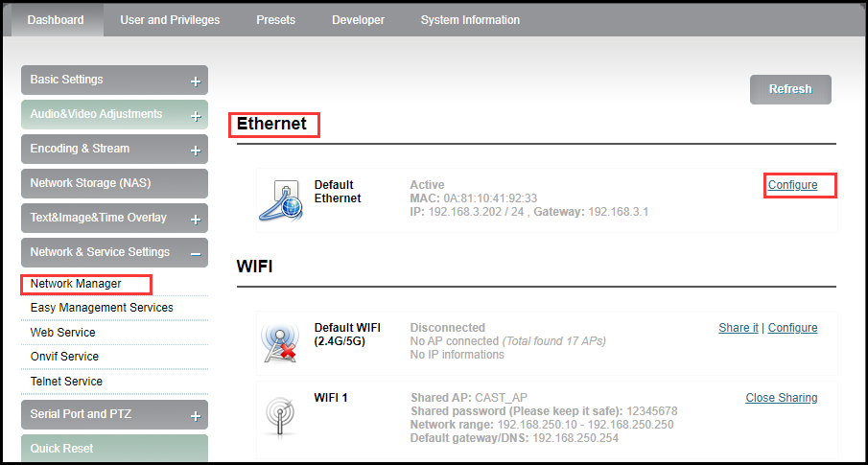Open the Developer tab
The width and height of the screenshot is (868, 465).
[x=358, y=20]
